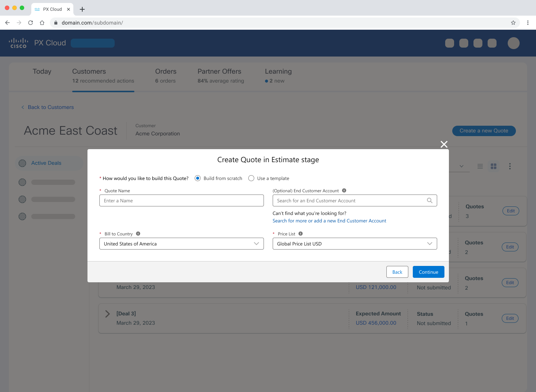Switch to list view icon
Image resolution: width=536 pixels, height=392 pixels.
tap(480, 166)
